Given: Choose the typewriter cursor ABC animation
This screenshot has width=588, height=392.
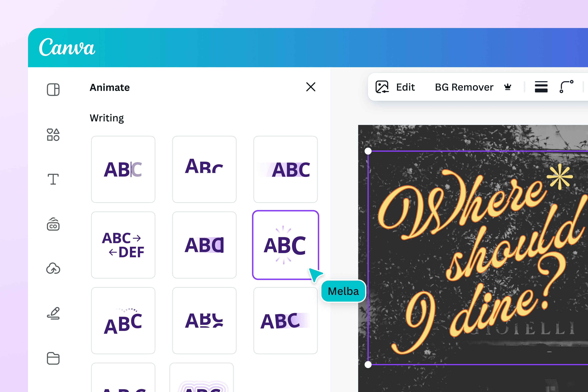Looking at the screenshot, I should [x=123, y=169].
